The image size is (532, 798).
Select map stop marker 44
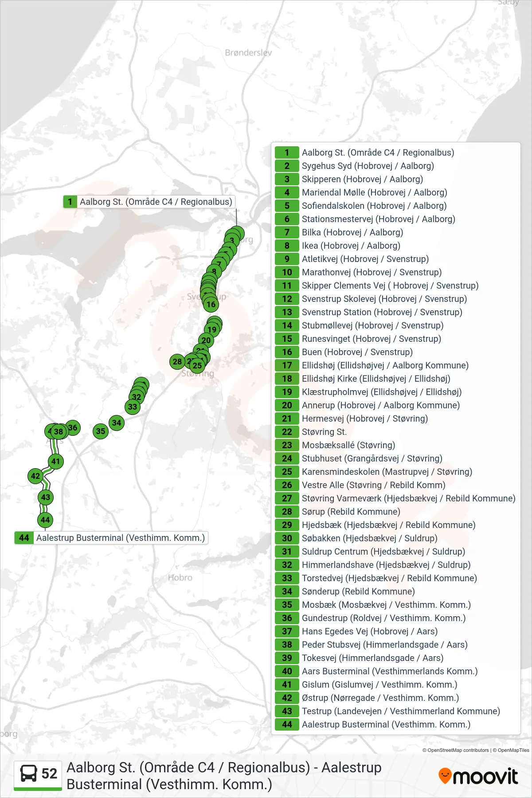[x=45, y=520]
